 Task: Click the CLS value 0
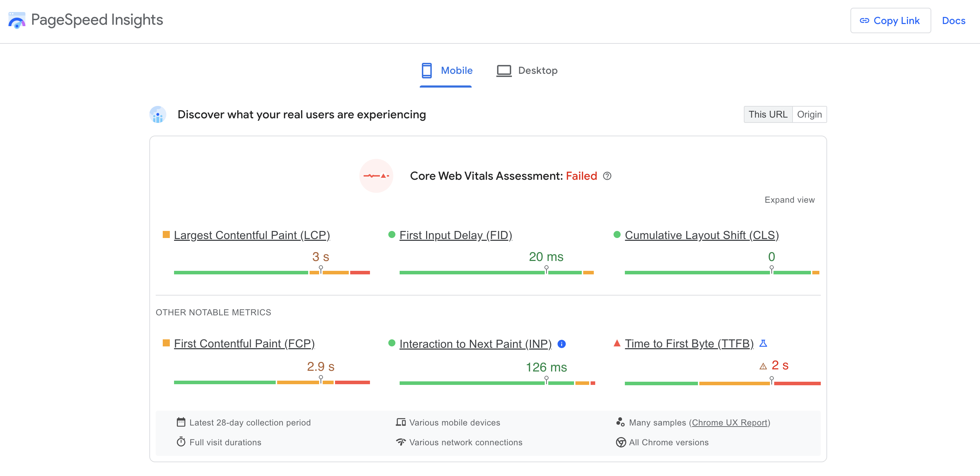[771, 256]
